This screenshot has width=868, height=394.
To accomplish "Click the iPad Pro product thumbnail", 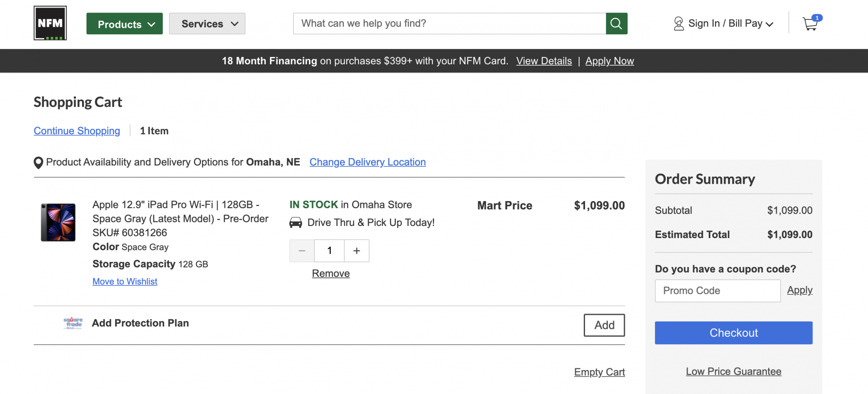I will (58, 222).
